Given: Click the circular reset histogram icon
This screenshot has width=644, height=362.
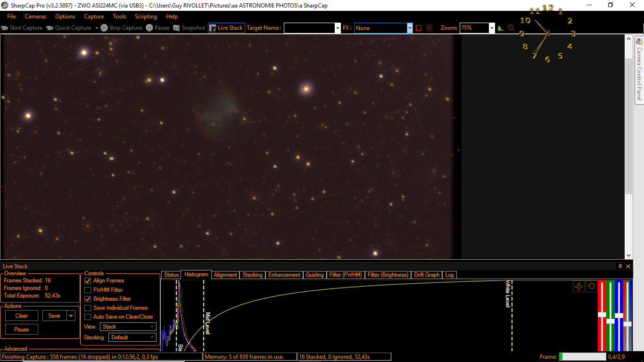Looking at the screenshot, I should (x=591, y=286).
